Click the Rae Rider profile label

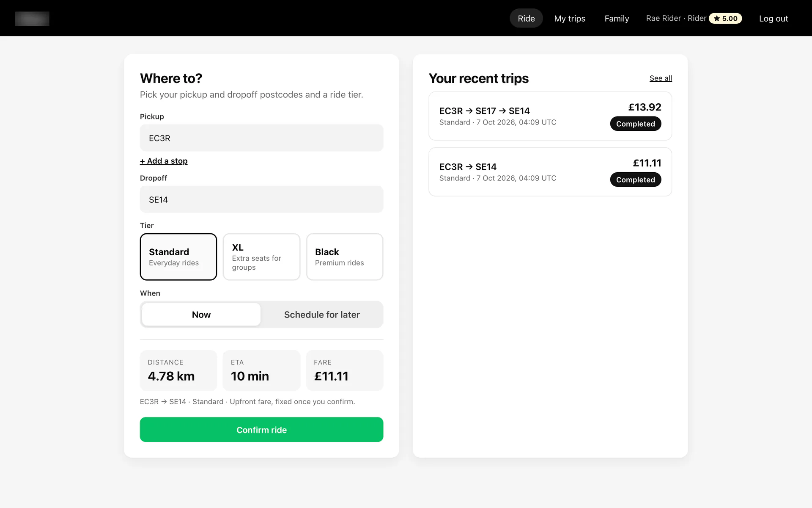click(x=676, y=18)
